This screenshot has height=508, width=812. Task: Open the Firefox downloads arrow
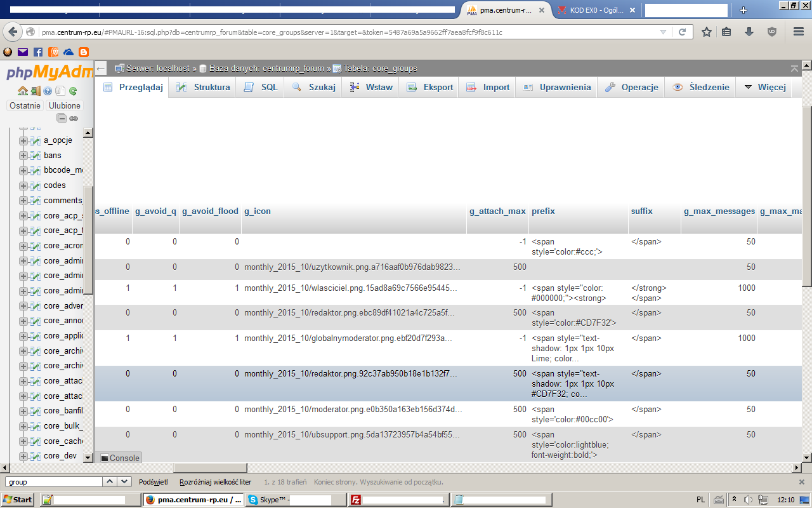click(749, 32)
